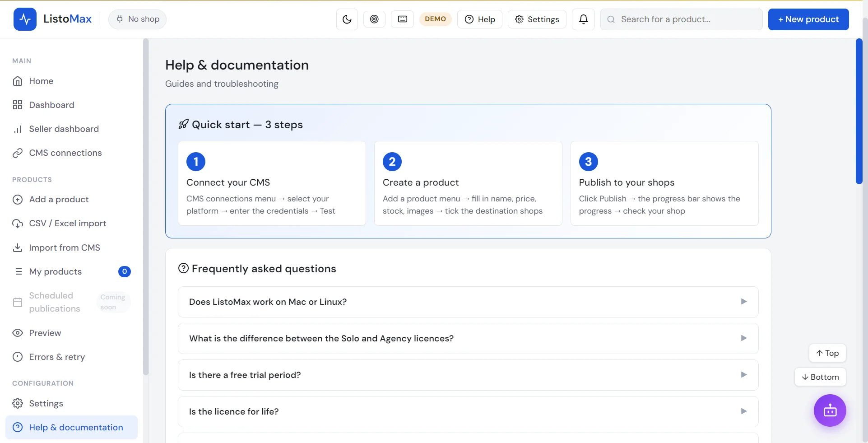Jump to Bottom of the page
Screen dimensions: 868x443
coord(820,377)
